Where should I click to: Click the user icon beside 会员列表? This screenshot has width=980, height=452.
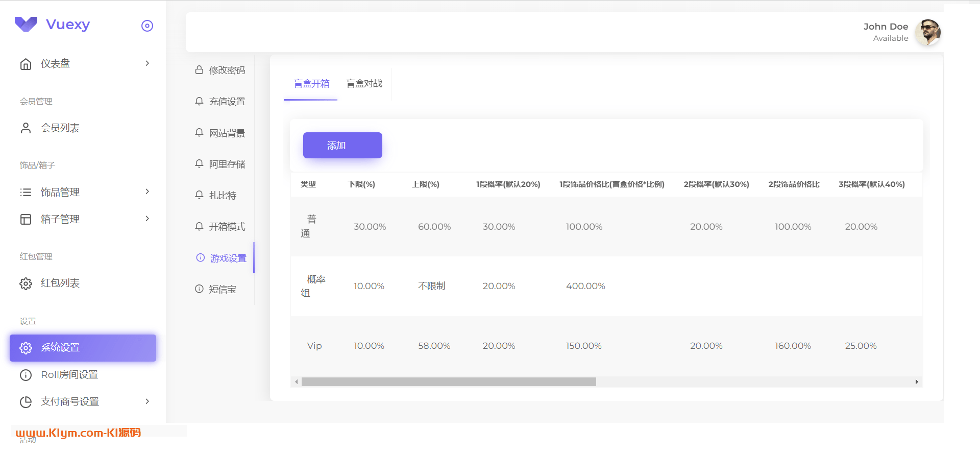pos(26,128)
